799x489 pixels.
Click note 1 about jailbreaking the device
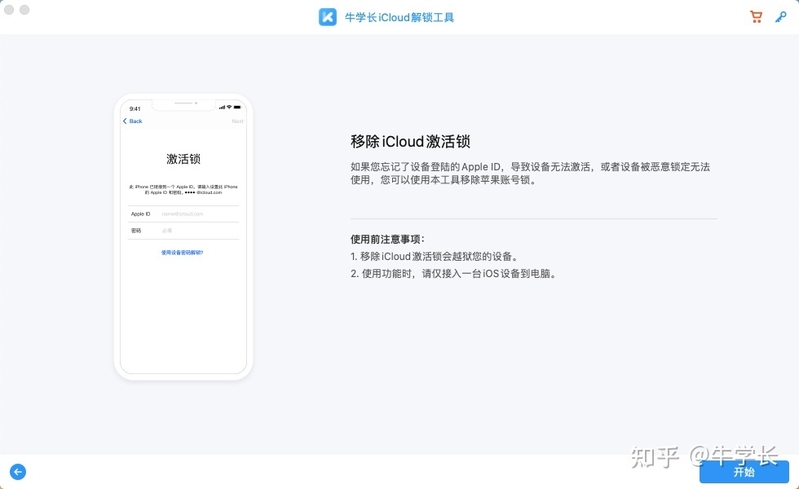tap(434, 256)
